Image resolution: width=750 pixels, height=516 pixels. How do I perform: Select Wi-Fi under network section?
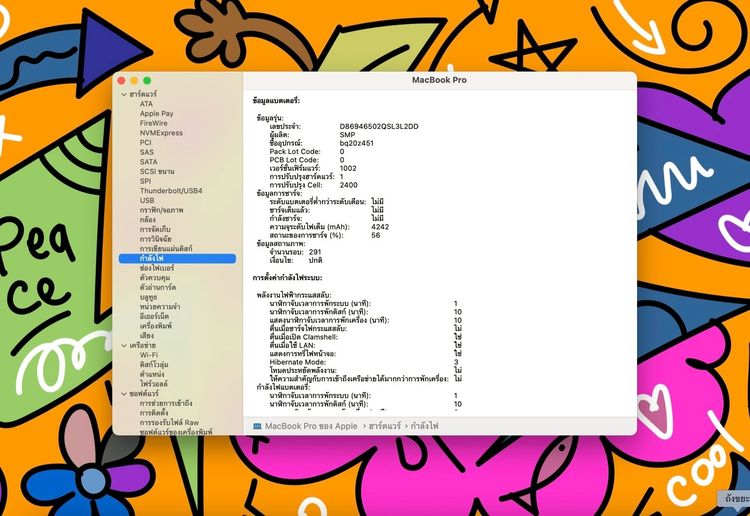coord(149,355)
